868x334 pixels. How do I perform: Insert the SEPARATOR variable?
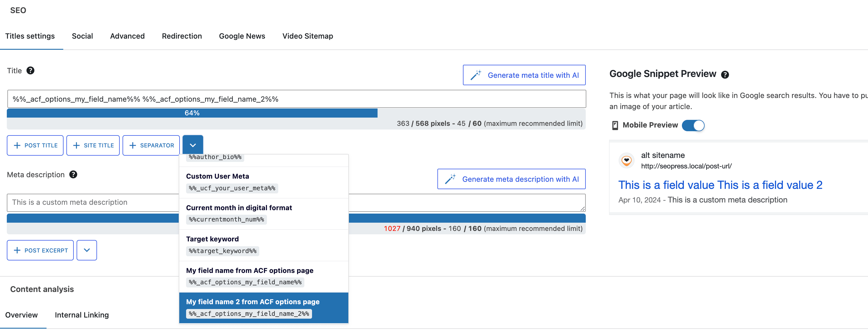tap(151, 145)
